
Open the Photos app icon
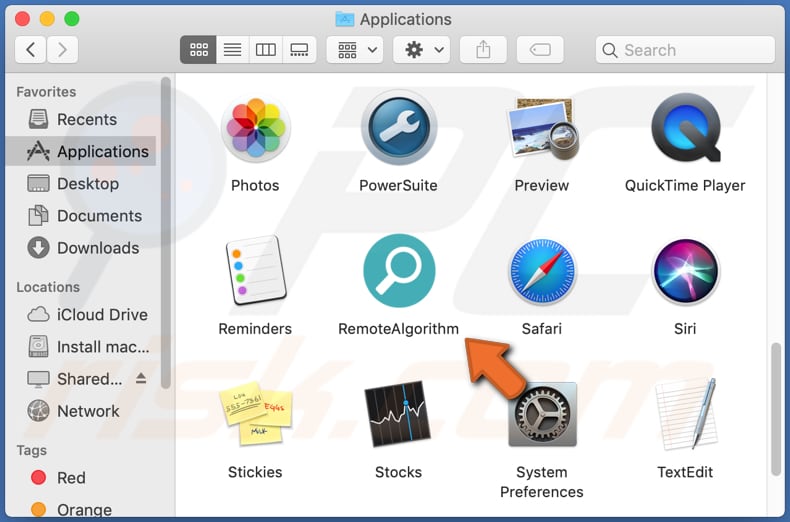coord(255,128)
